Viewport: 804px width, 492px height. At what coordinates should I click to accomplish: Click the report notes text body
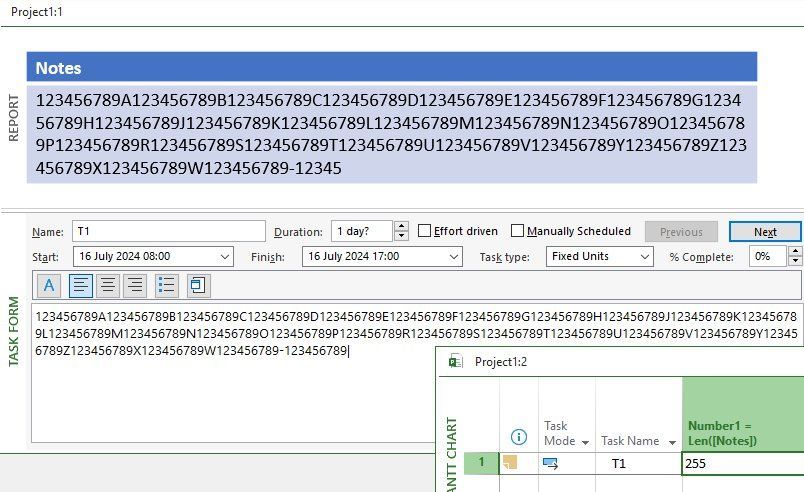[x=392, y=134]
